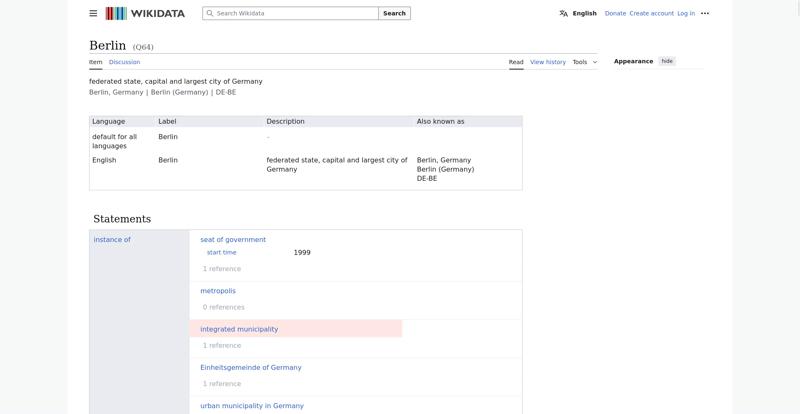Click the magnifier icon in search box
Viewport: 800px width, 414px height.
pos(210,13)
